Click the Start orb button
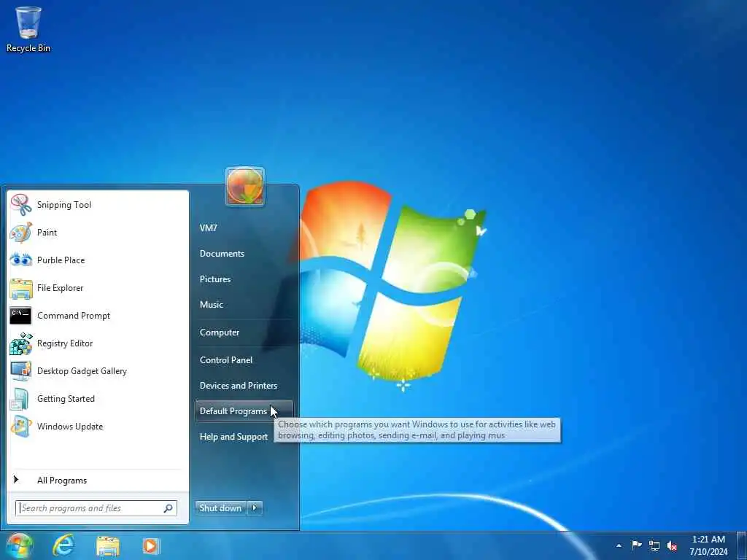This screenshot has height=560, width=747. pyautogui.click(x=19, y=545)
